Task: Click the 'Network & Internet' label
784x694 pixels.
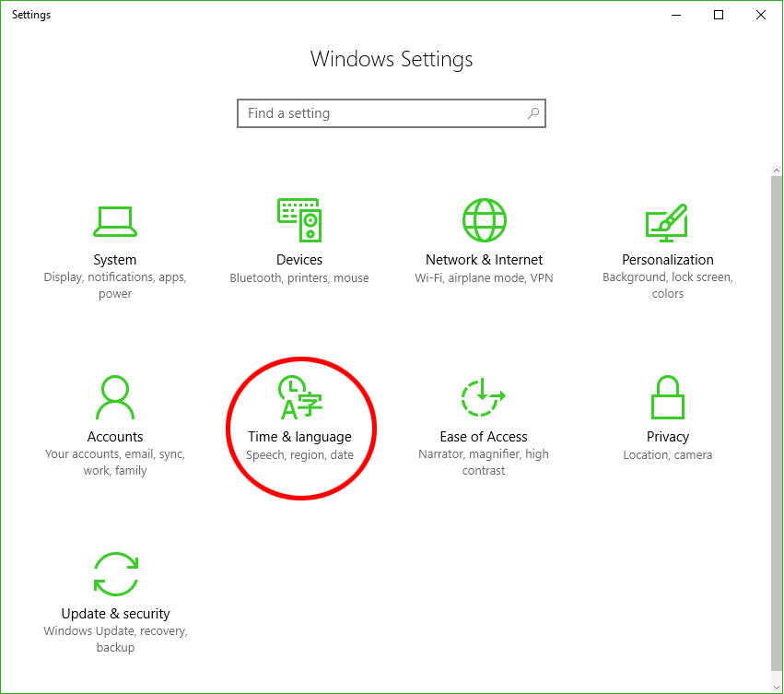Action: point(484,260)
